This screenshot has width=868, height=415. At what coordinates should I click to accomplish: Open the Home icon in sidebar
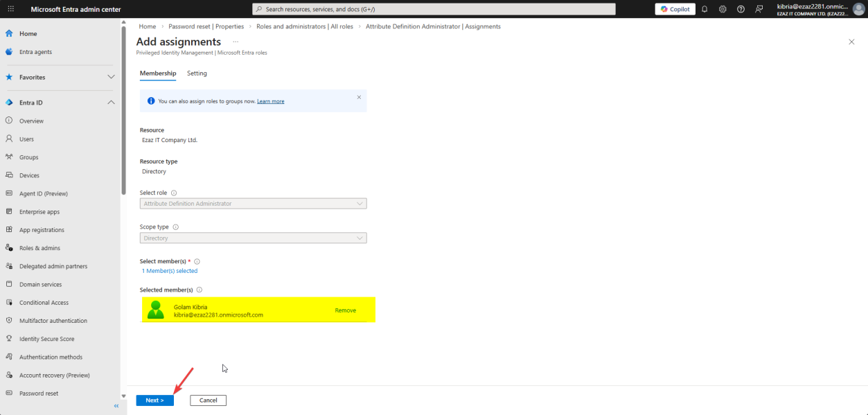(x=9, y=33)
